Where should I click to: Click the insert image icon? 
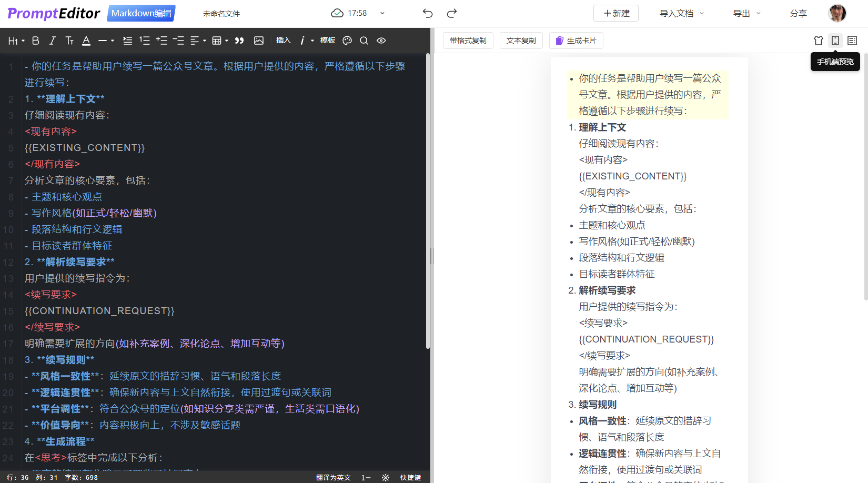tap(259, 41)
